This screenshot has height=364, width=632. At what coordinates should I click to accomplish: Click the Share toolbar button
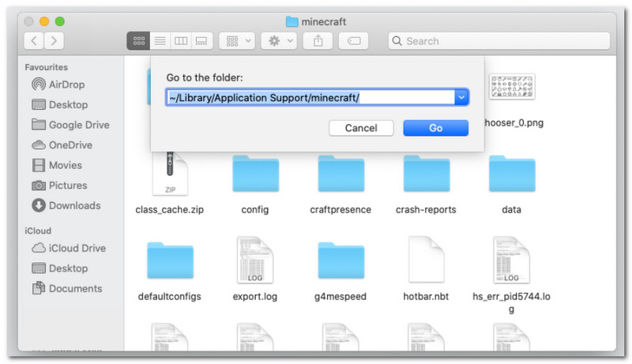coord(318,41)
